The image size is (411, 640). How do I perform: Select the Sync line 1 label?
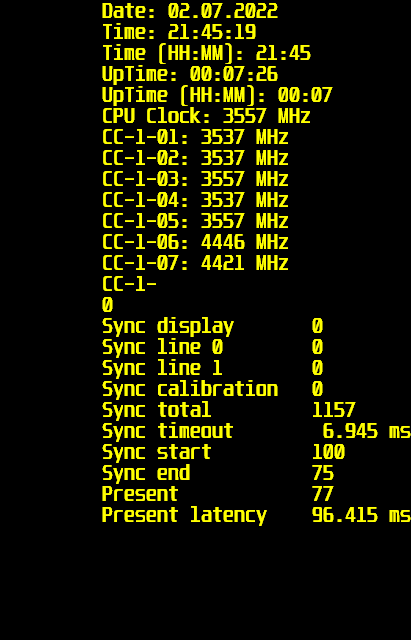(162, 368)
